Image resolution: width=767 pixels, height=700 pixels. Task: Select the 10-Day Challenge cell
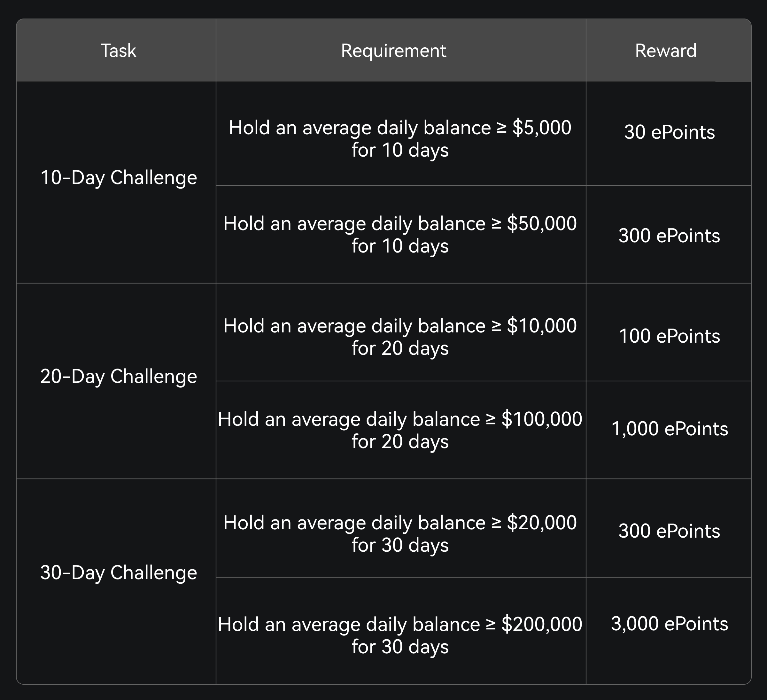[x=118, y=178]
